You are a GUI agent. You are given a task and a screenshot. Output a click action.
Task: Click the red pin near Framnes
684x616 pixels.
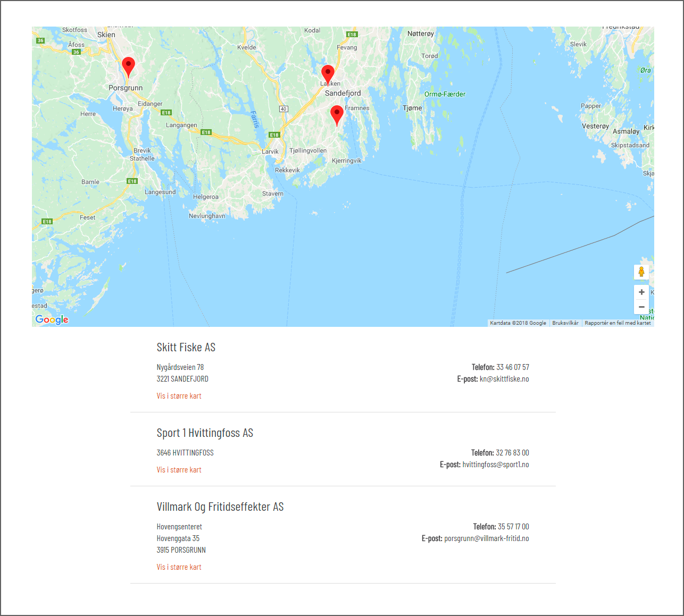tap(337, 115)
